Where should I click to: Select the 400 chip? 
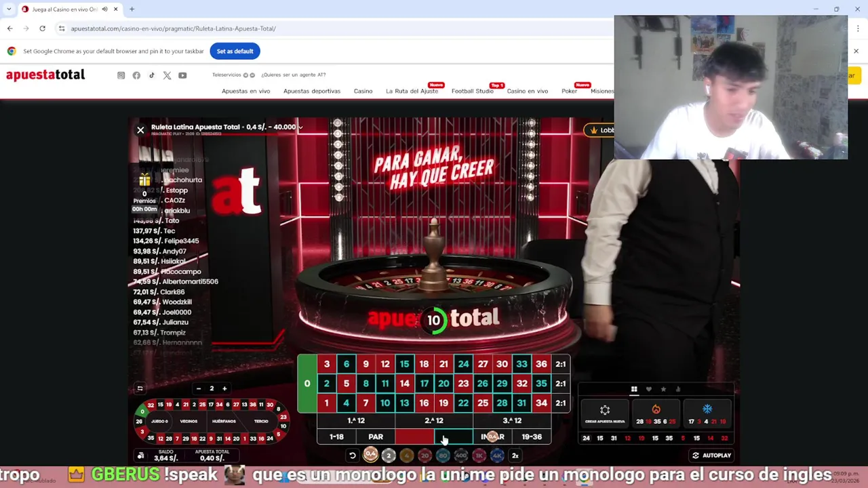tap(461, 455)
